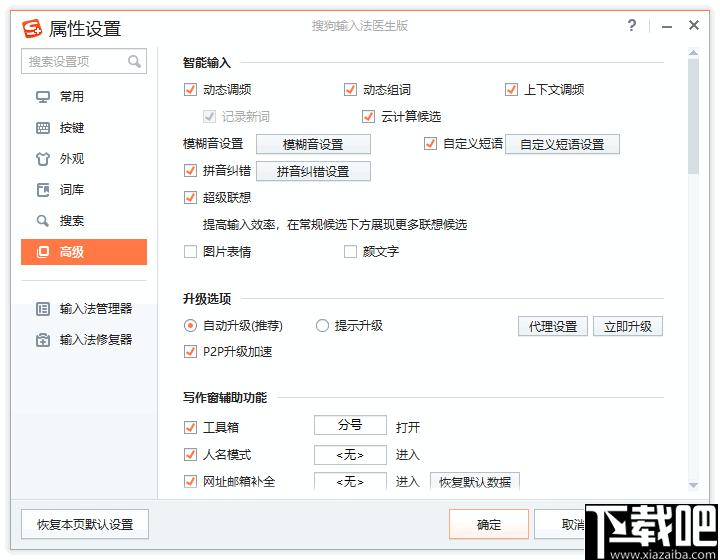Viewport: 720px width, 560px height.
Task: Click the 智能输入 section heading
Action: point(207,62)
